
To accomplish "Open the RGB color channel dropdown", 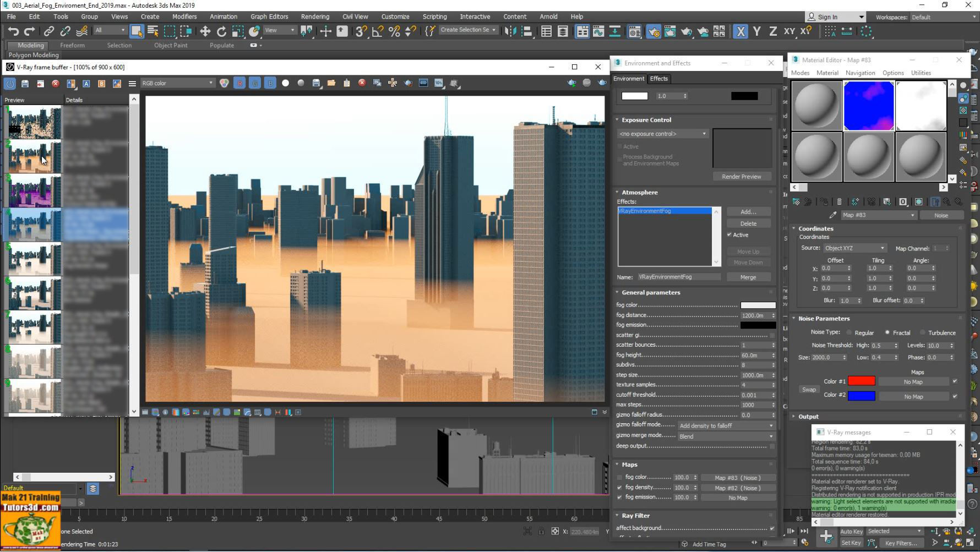I will coord(177,83).
